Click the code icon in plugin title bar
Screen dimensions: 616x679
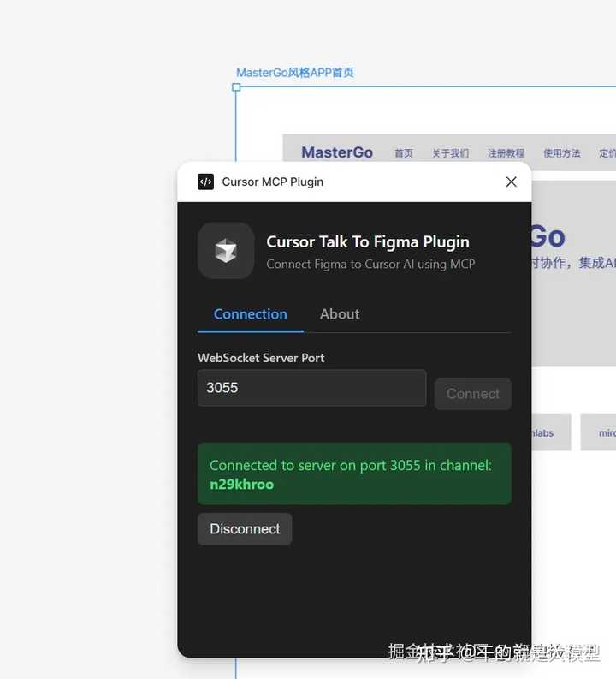(x=205, y=182)
